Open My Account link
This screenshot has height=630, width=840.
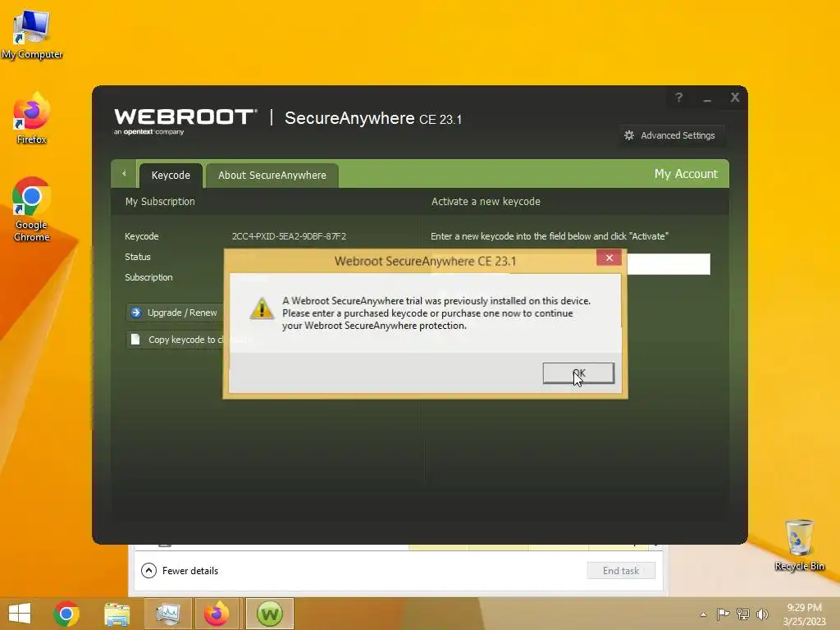click(686, 174)
